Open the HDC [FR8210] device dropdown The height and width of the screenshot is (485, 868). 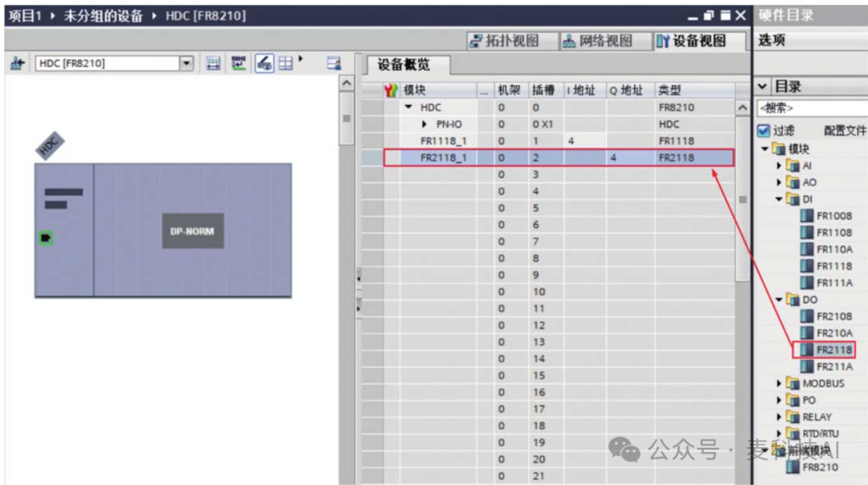[x=186, y=63]
